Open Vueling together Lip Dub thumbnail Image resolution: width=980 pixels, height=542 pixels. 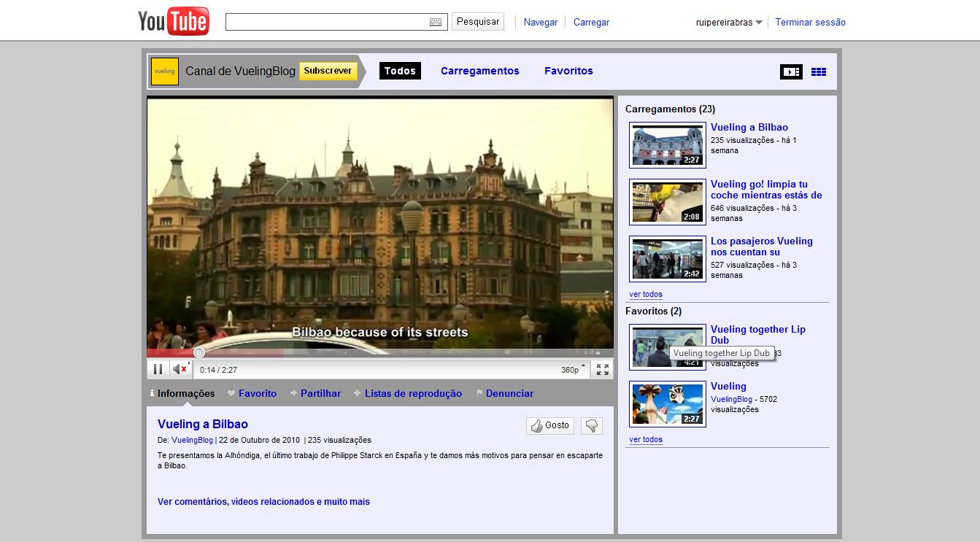(x=668, y=347)
